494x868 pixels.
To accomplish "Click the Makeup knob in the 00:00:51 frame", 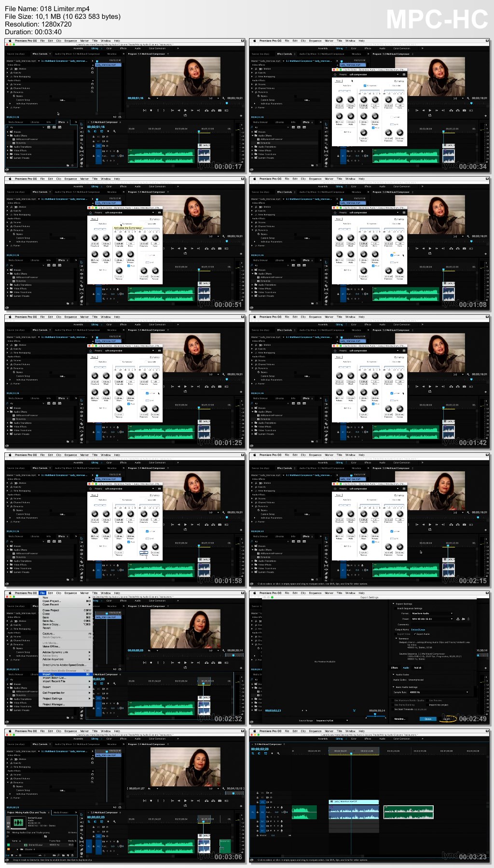I will 119,270.
